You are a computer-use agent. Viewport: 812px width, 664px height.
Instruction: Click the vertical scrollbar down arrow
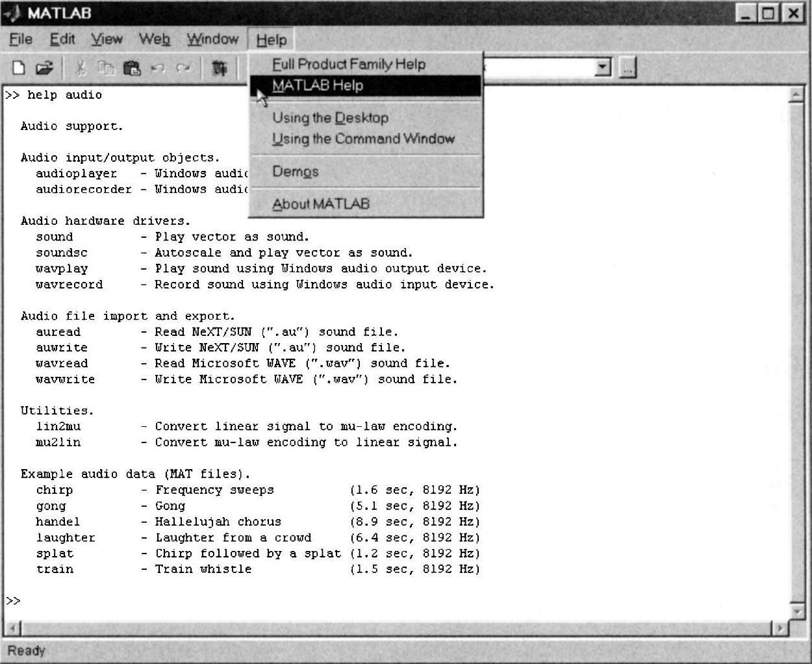(796, 611)
